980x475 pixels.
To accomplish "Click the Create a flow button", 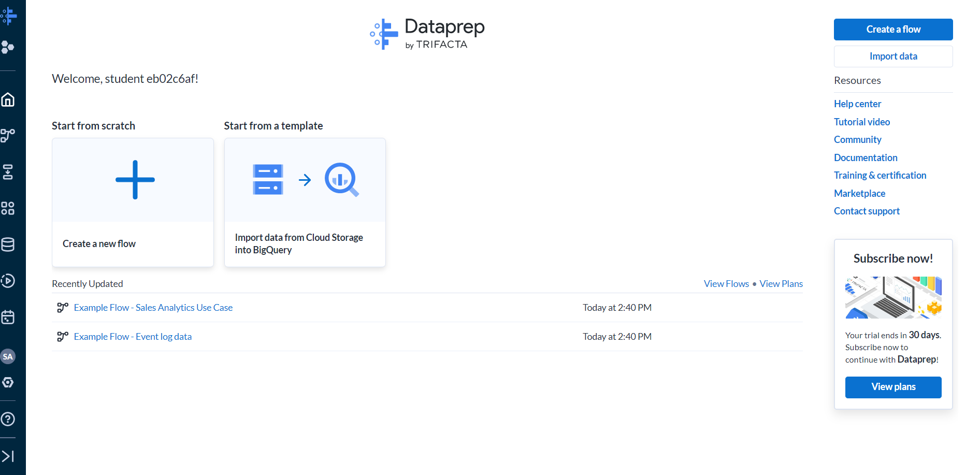I will [893, 30].
